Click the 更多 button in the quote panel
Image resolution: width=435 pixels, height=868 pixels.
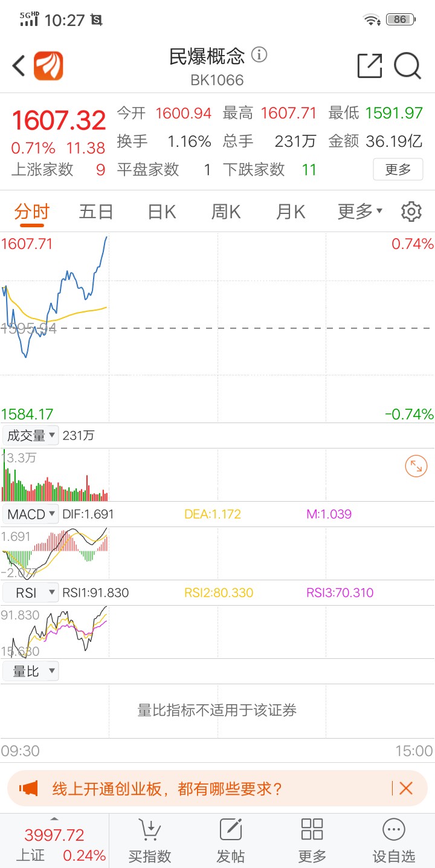[398, 169]
